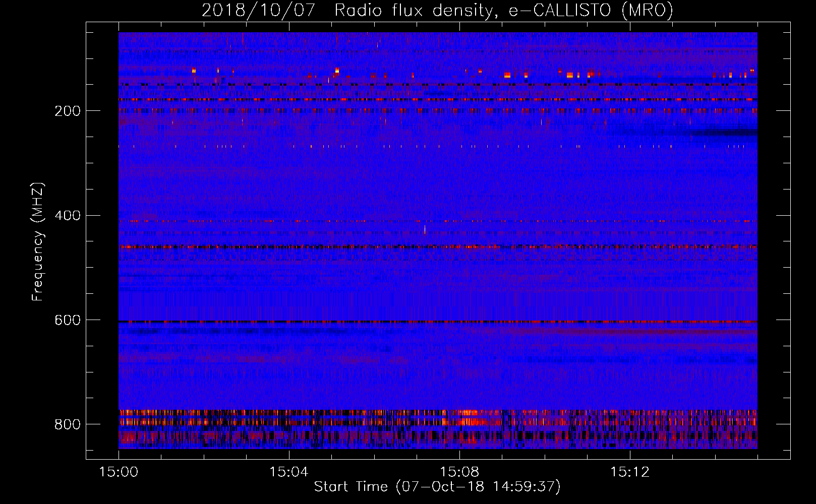Viewport: 816px width, 504px height.
Task: Click the '15:00' time tick label
Action: pyautogui.click(x=119, y=472)
